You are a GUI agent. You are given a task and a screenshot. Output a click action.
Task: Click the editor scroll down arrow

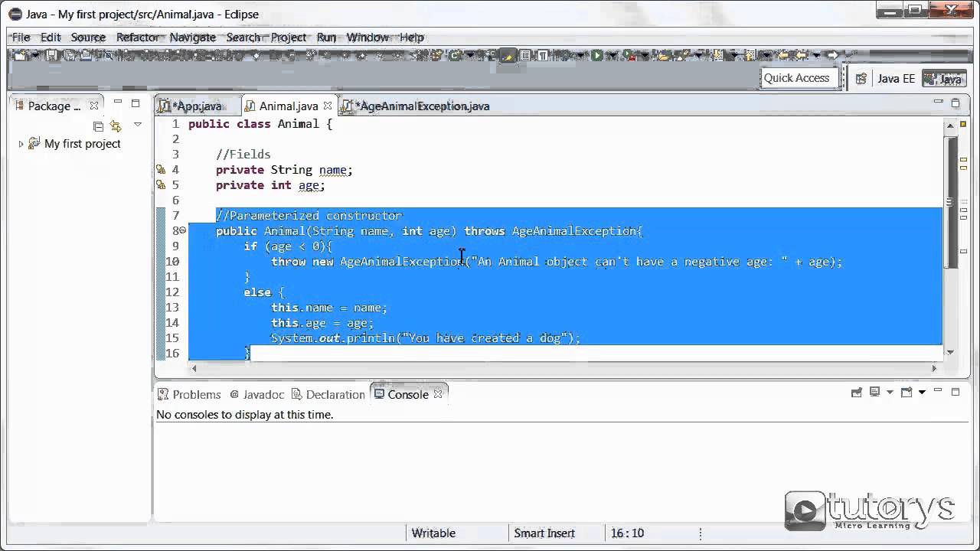tap(950, 352)
